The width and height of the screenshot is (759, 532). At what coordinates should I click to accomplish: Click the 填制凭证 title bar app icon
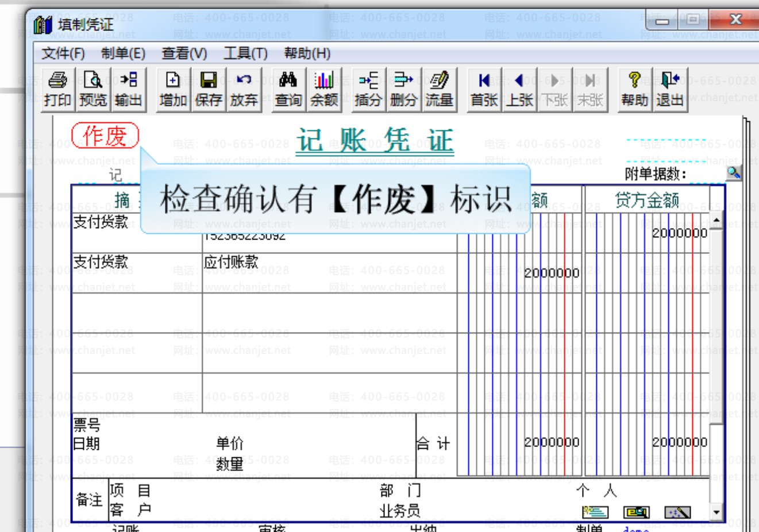click(x=43, y=25)
